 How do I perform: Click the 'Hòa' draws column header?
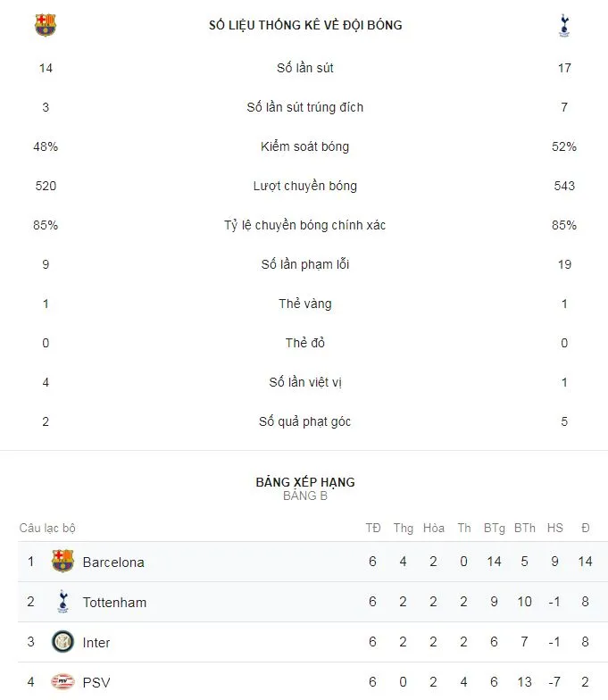434,529
